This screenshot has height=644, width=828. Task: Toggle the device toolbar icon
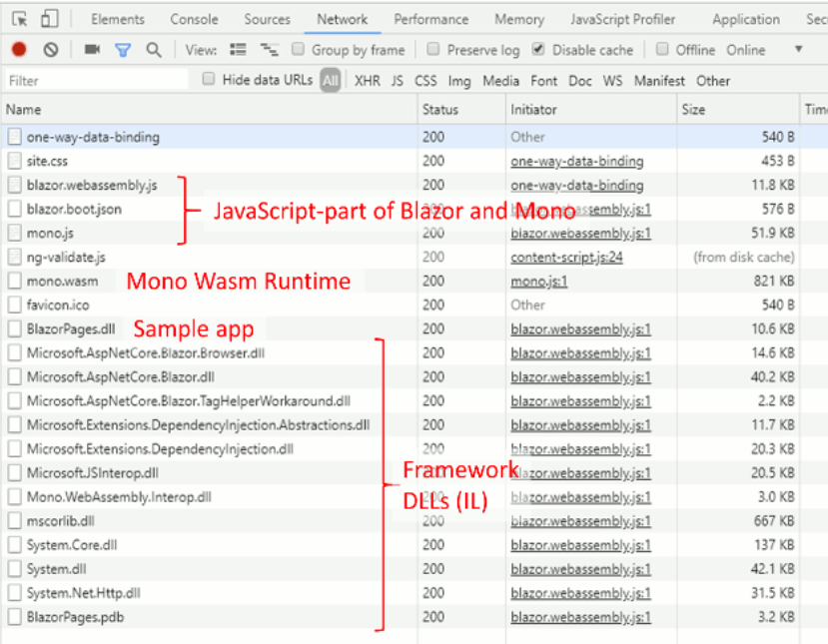49,20
